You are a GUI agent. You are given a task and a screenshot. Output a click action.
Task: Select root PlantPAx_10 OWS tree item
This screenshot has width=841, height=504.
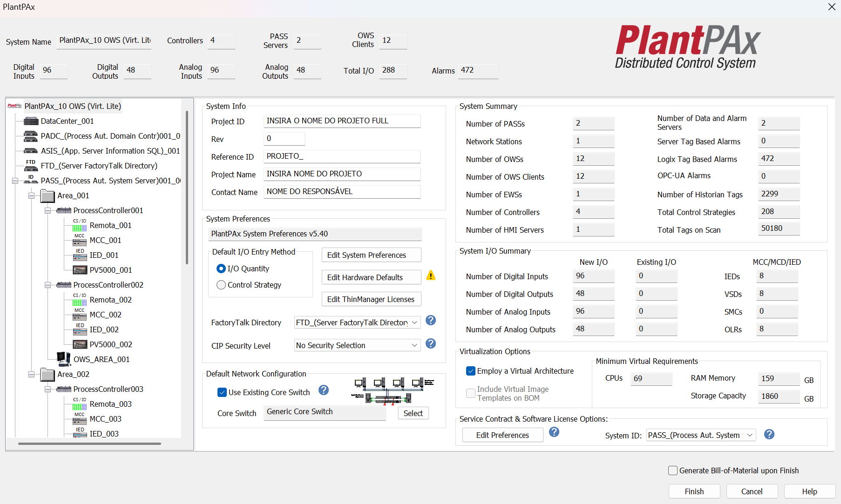(x=73, y=106)
